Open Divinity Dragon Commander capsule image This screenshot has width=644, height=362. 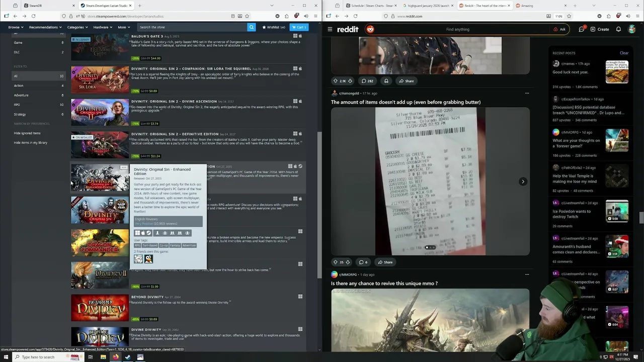coord(100,243)
